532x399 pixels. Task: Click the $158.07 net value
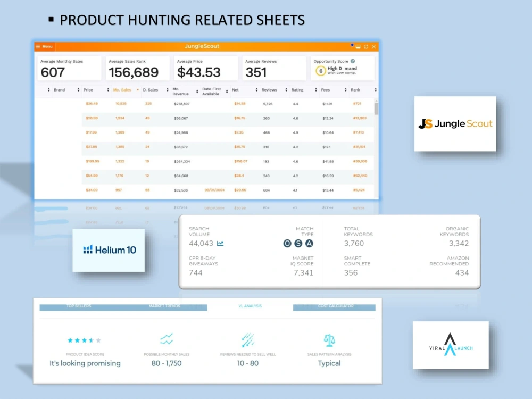click(241, 162)
